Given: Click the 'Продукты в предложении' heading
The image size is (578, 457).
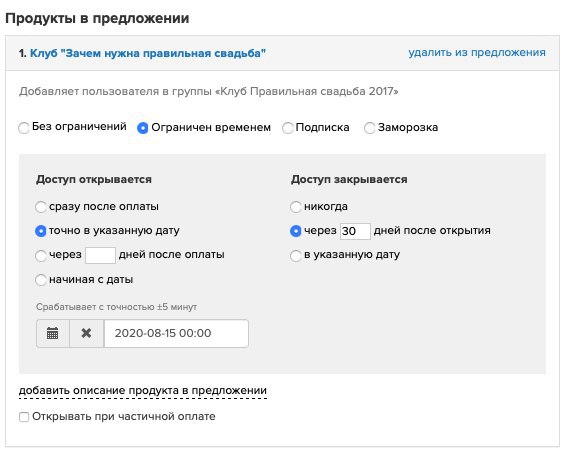Looking at the screenshot, I should point(97,18).
